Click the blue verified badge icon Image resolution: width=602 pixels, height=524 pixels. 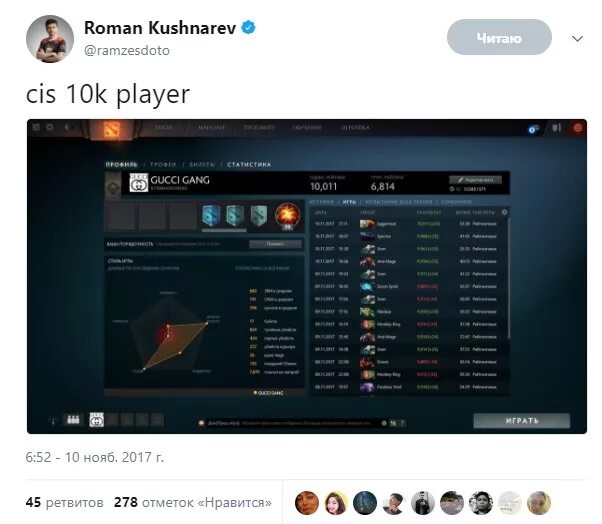tap(248, 28)
